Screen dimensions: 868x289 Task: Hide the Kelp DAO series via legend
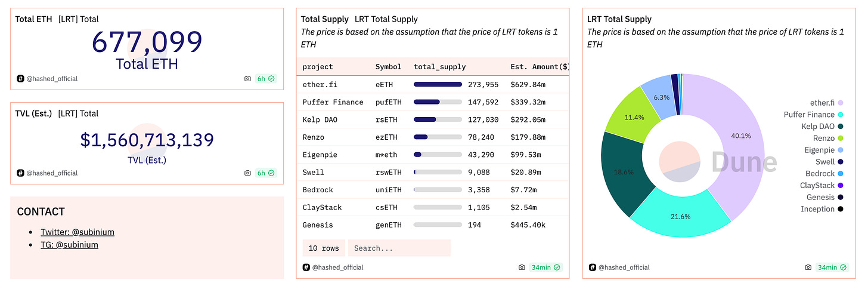[817, 127]
